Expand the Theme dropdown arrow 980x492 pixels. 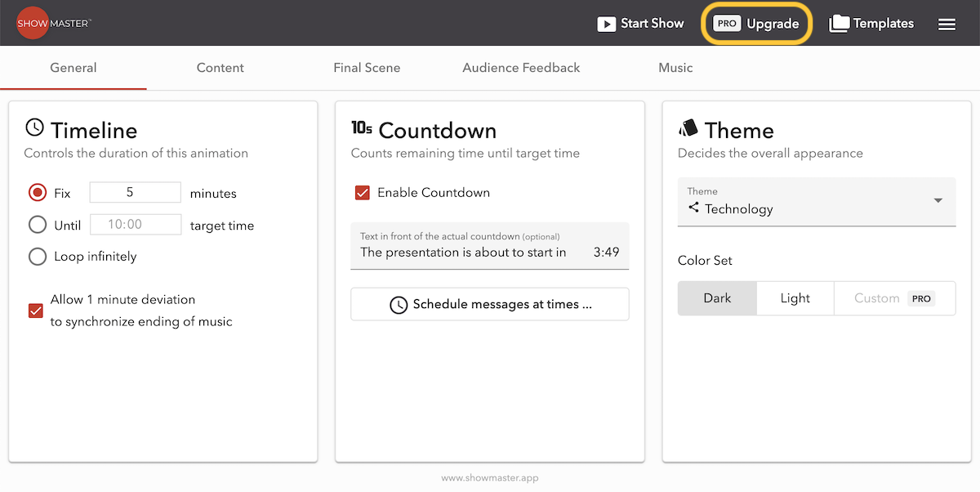click(x=938, y=201)
